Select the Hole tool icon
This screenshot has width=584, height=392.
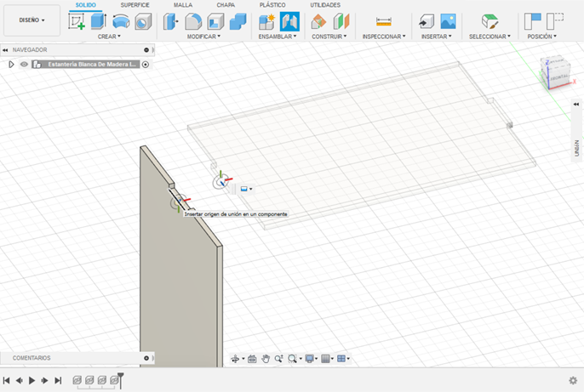pyautogui.click(x=143, y=21)
